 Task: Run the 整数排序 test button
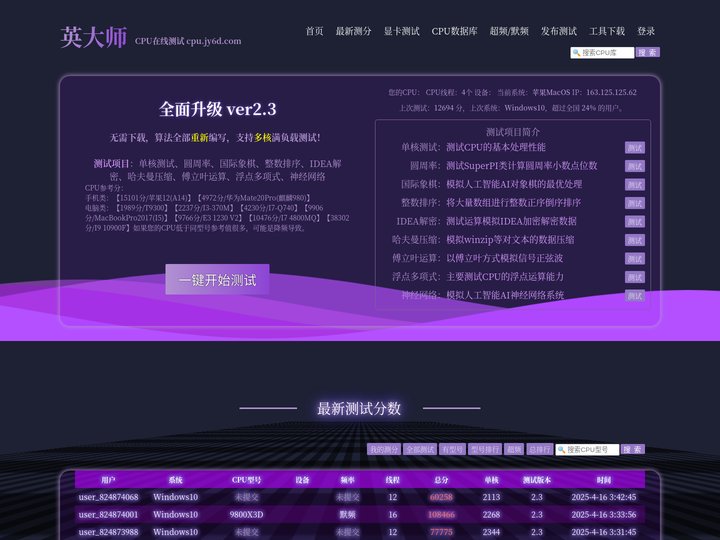[635, 203]
